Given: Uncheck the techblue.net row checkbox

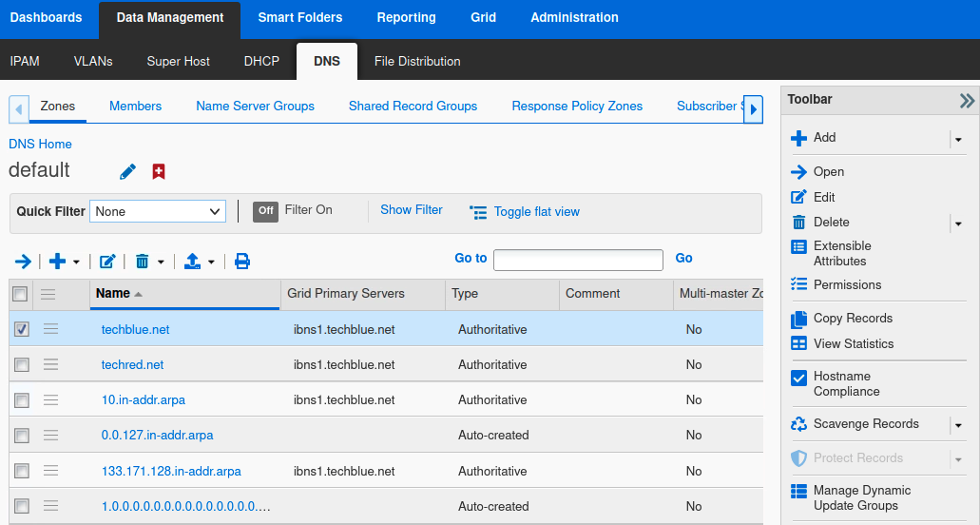Looking at the screenshot, I should click(x=21, y=329).
